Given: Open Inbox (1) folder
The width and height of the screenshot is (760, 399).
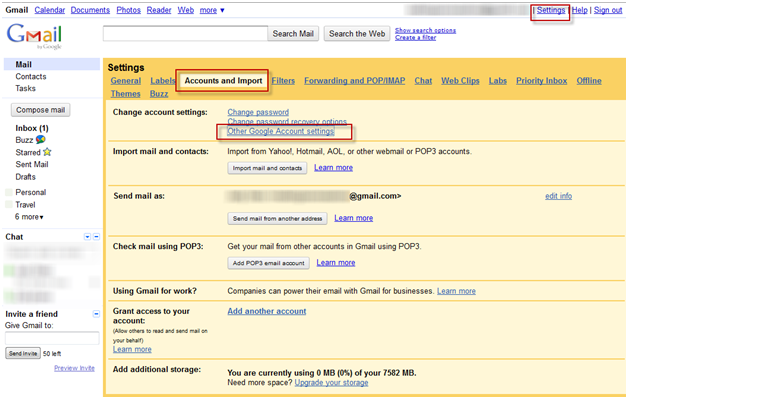Looking at the screenshot, I should [x=32, y=128].
